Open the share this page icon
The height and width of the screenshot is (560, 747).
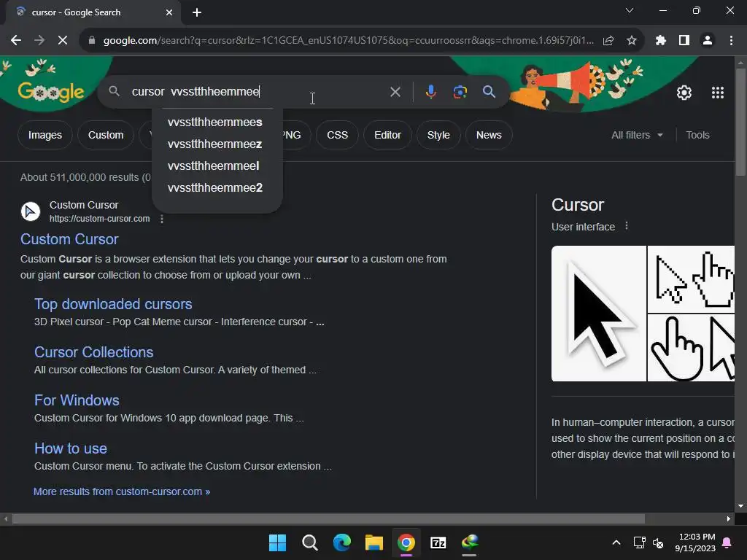coord(608,41)
